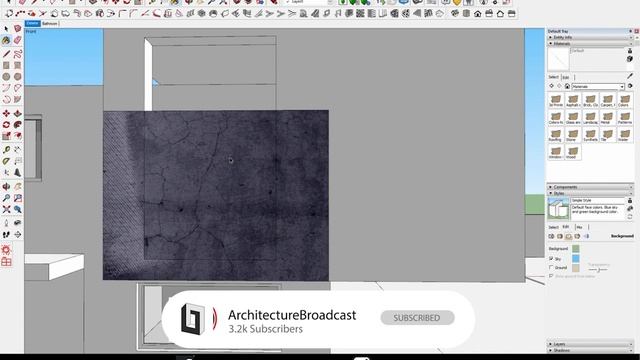Click the SUBSCRIBED button
Screen dimensions: 640x360
(x=417, y=318)
